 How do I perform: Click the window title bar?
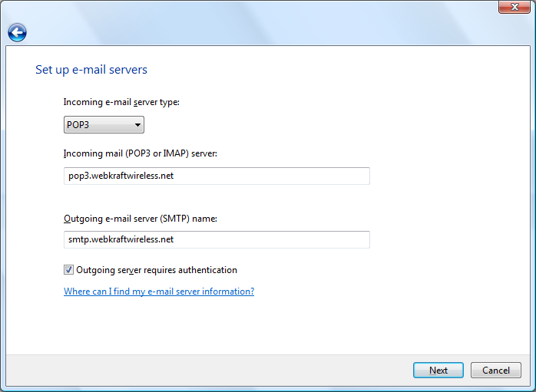tap(253, 8)
